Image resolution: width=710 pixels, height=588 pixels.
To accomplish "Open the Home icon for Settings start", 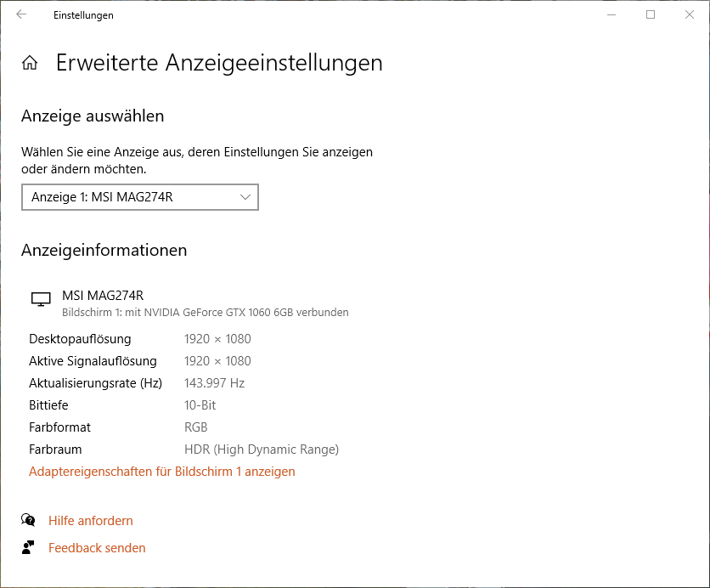I will [x=30, y=63].
